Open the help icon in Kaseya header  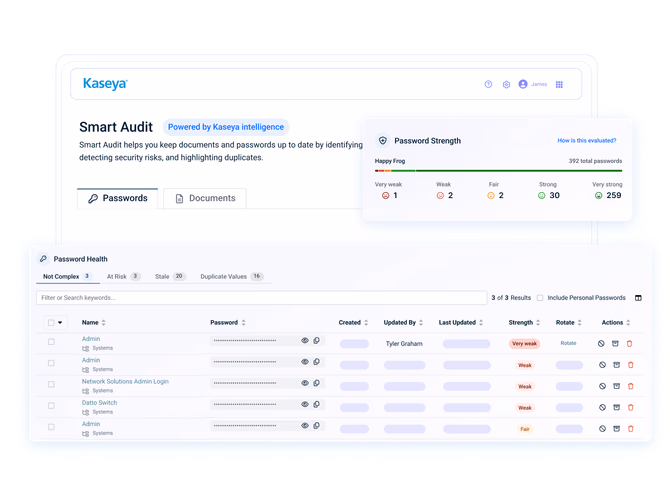point(488,84)
